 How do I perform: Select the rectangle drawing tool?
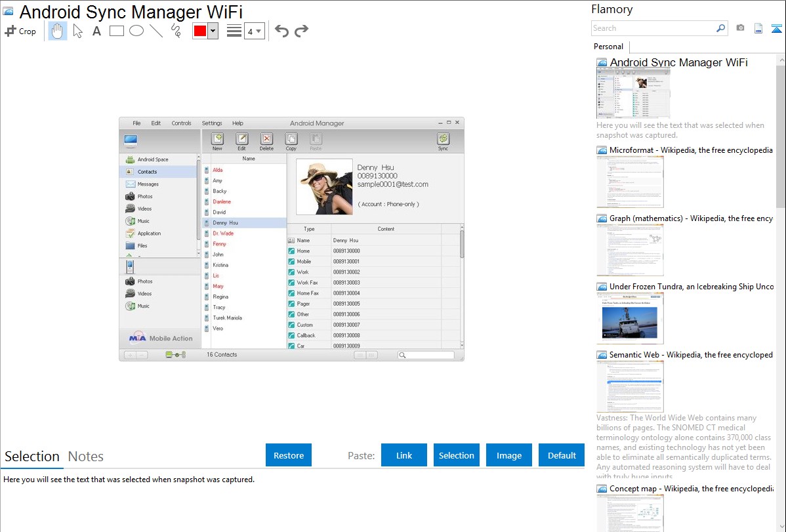[116, 31]
